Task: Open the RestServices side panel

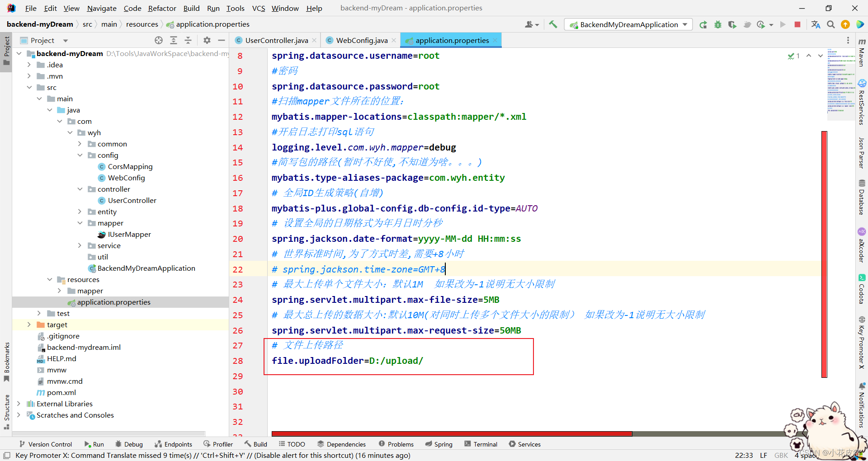Action: click(x=862, y=102)
